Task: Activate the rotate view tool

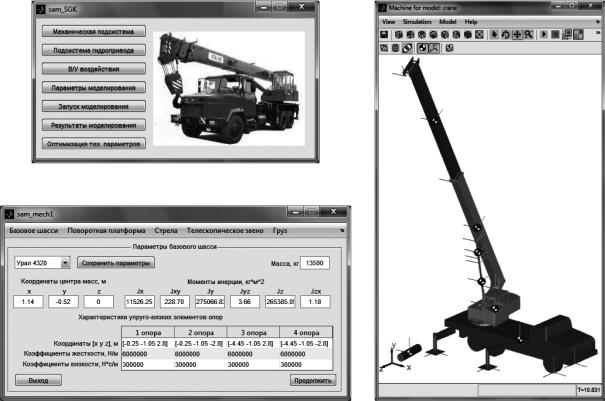Action: click(x=505, y=34)
